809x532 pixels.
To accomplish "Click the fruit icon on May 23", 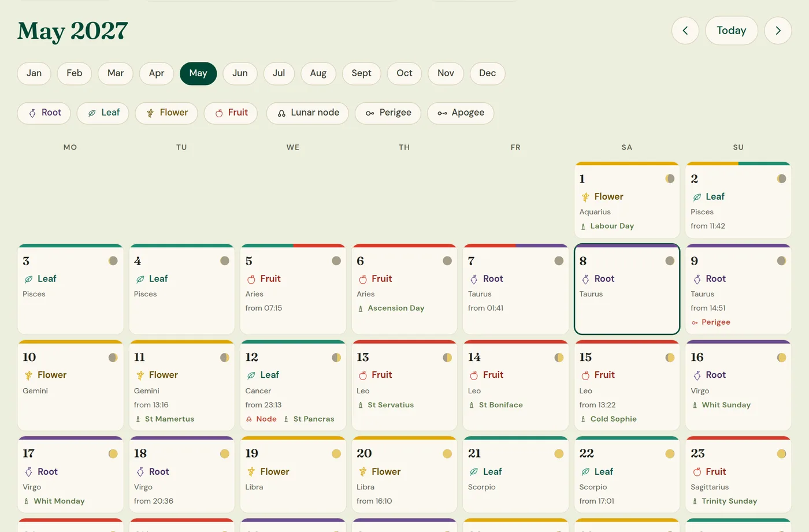I will click(x=697, y=472).
